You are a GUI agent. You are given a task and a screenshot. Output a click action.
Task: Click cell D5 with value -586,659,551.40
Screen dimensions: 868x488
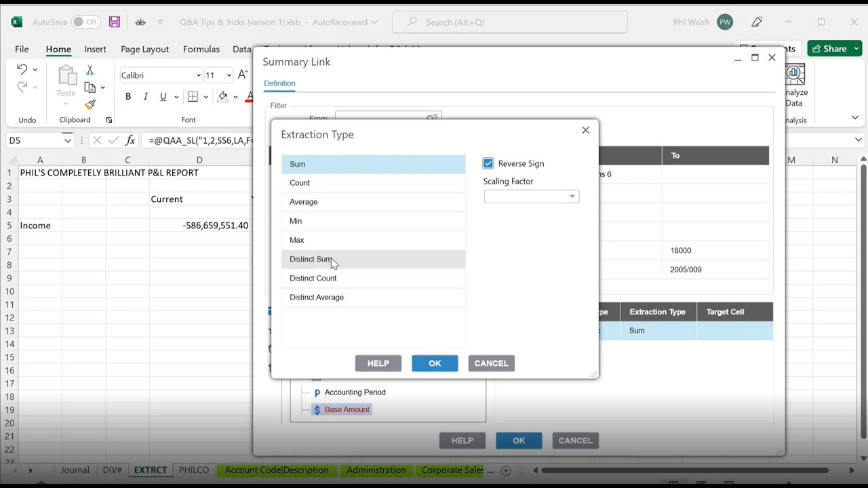click(199, 225)
